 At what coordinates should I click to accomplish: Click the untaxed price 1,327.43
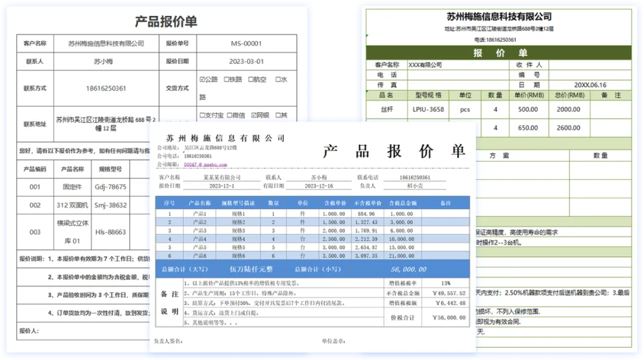pos(366,222)
